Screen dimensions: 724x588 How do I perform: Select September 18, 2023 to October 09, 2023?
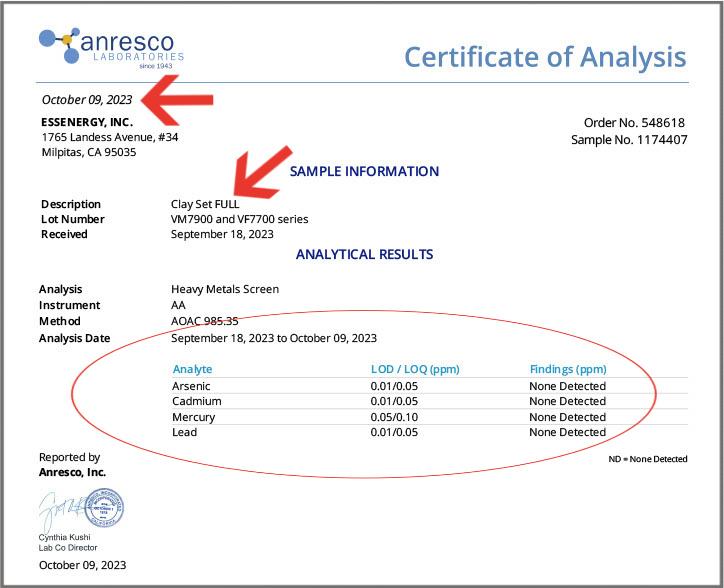point(274,338)
